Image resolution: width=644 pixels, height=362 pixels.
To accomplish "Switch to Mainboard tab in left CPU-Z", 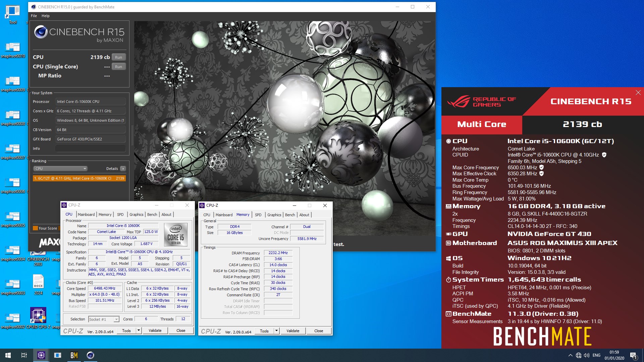I will tap(86, 215).
